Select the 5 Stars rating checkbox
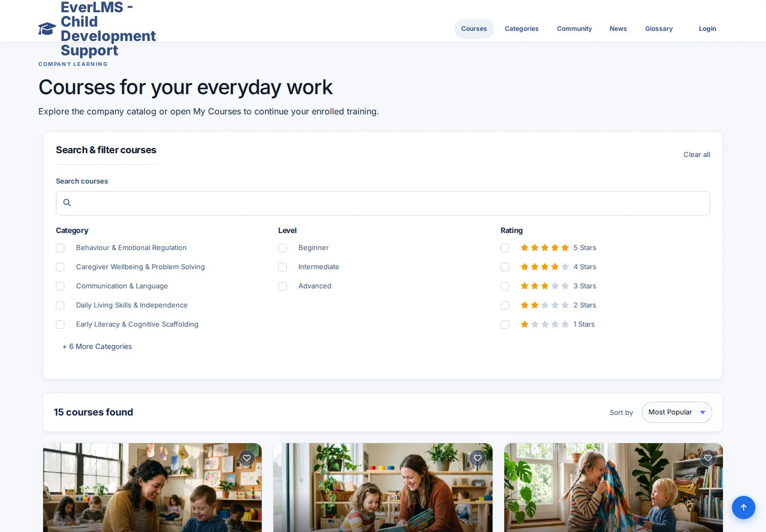 tap(505, 248)
